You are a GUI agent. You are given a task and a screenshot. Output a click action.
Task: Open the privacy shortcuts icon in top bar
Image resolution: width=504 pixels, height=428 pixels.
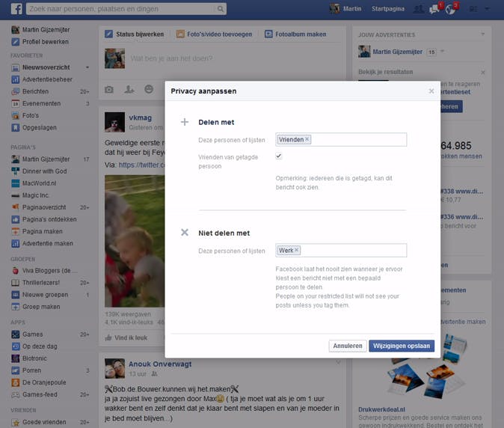[x=473, y=9]
